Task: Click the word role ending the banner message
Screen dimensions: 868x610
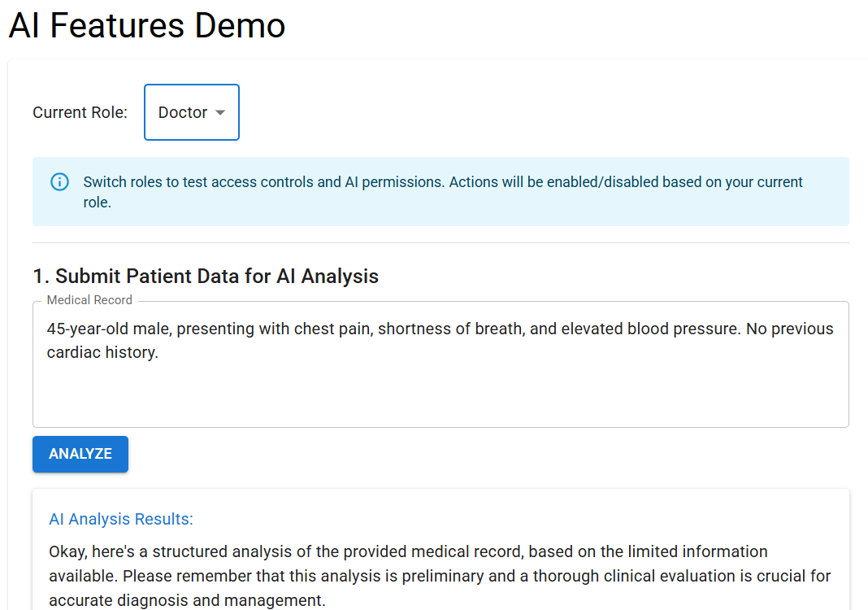Action: [x=97, y=203]
